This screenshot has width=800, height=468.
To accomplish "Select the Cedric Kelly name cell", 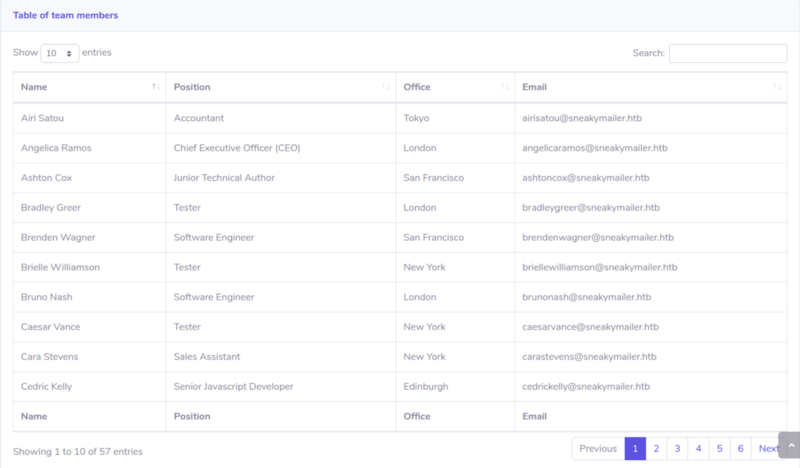I will pyautogui.click(x=90, y=386).
